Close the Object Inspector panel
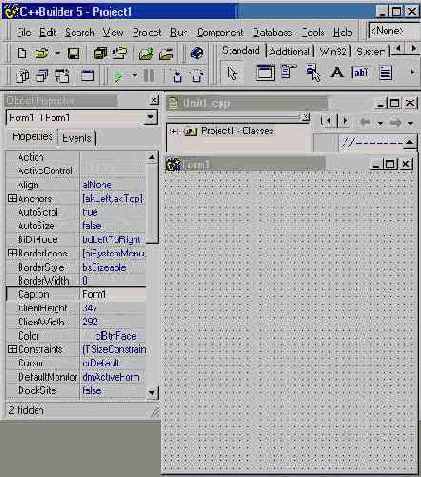Image resolution: width=421 pixels, height=477 pixels. [x=154, y=100]
